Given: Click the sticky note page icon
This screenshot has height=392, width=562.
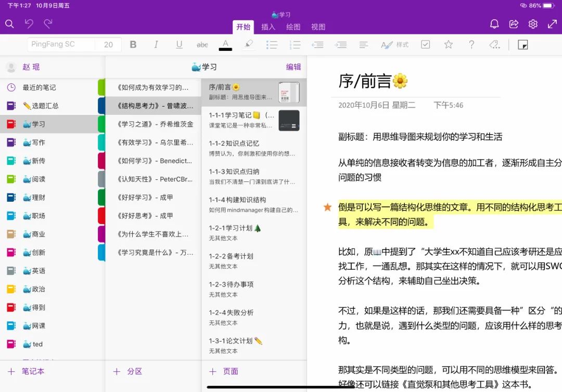Looking at the screenshot, I should pos(522,45).
